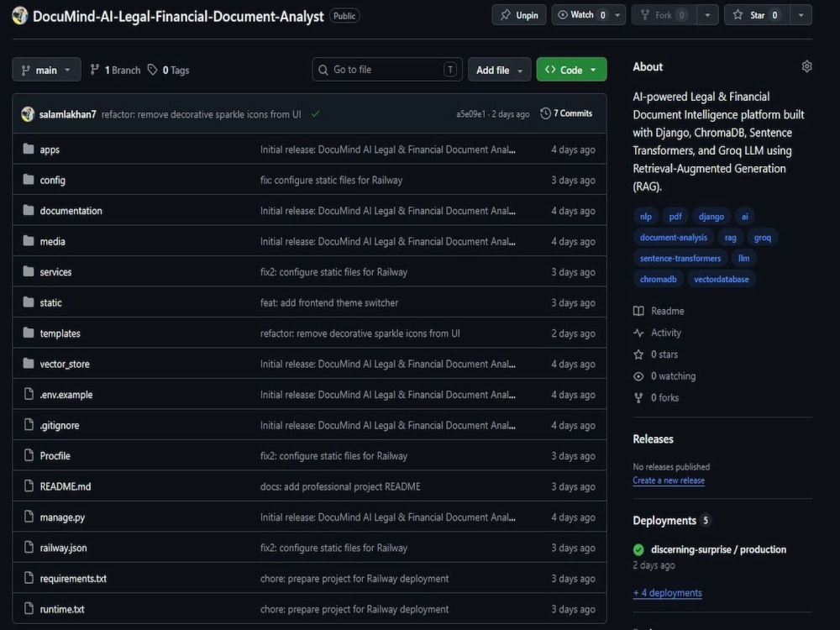
Task: Click the Go to file search field
Action: pos(386,70)
